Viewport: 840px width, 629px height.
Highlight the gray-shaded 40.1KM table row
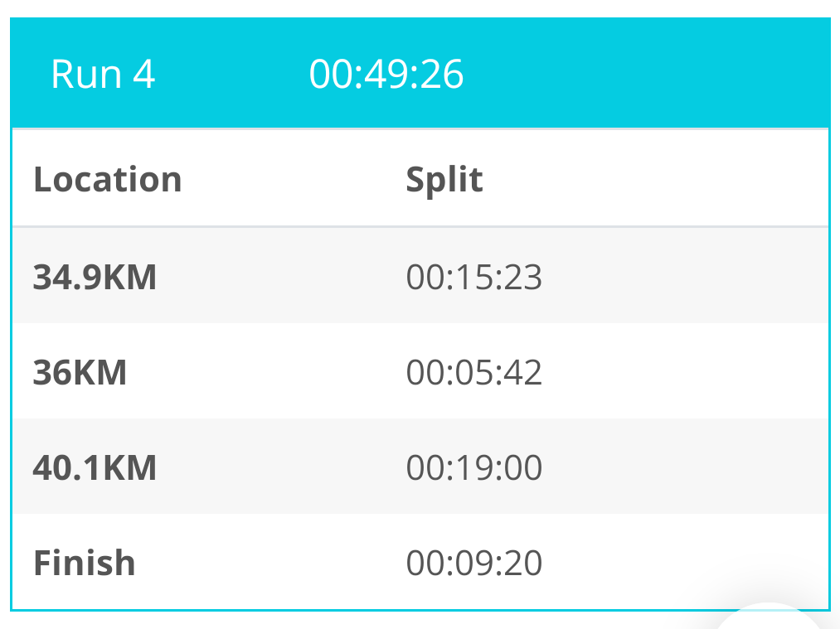point(420,467)
